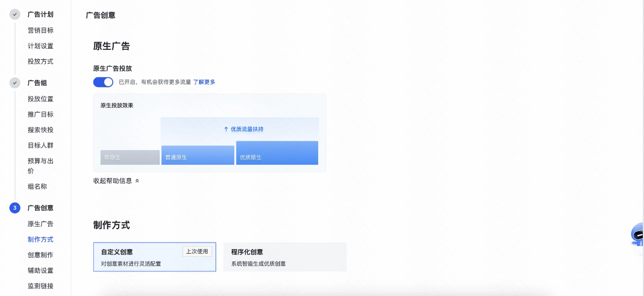
Task: Click the 已开启，有机会获得更多流量 text
Action: click(155, 82)
